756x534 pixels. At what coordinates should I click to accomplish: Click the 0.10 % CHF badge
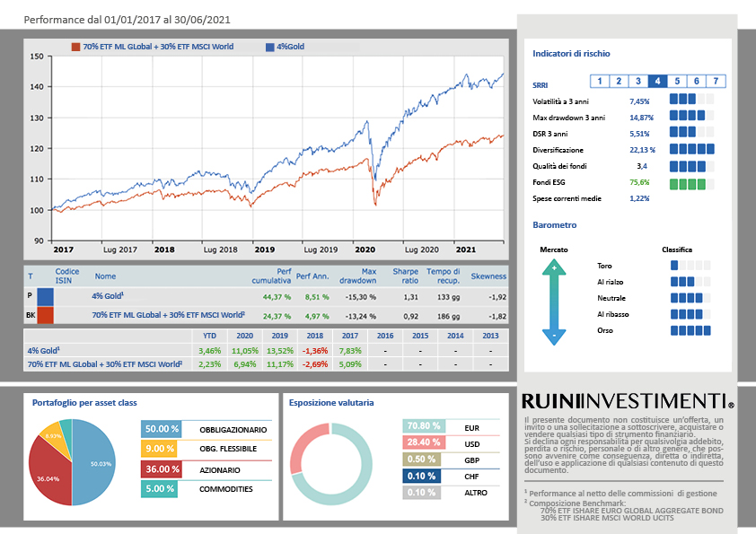(x=421, y=477)
